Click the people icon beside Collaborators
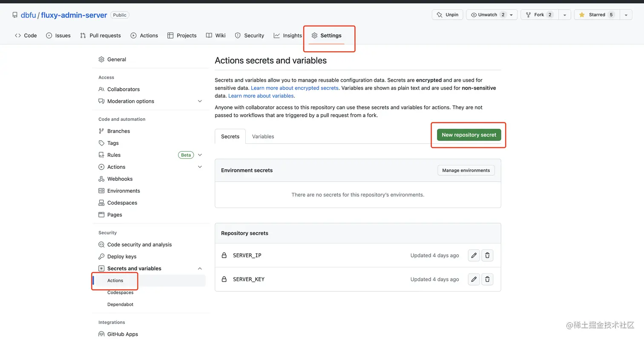Screen dimensions: 644x339 click(101, 89)
